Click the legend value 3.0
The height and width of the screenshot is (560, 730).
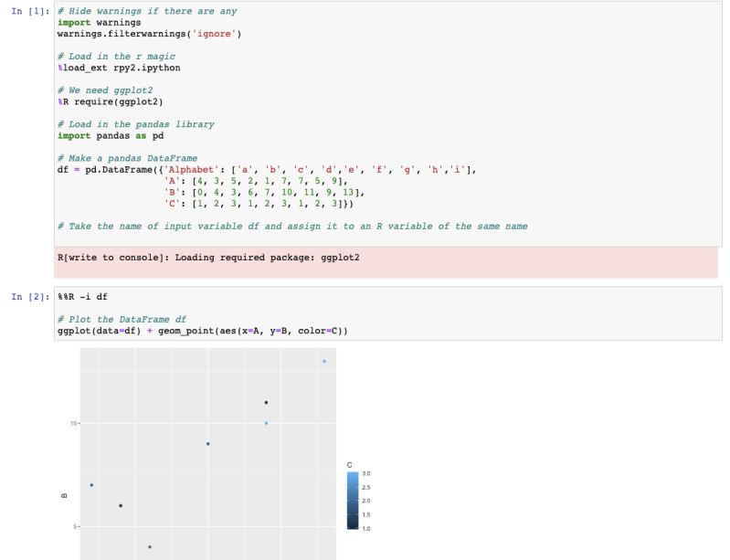366,473
